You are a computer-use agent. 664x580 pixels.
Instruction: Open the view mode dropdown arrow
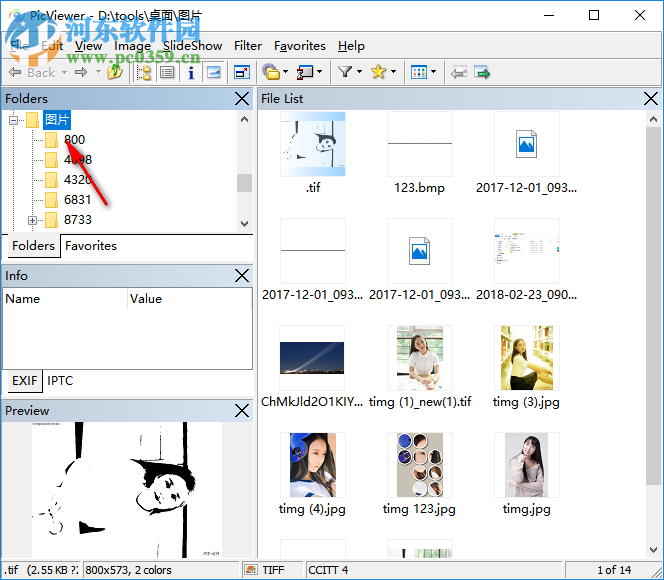433,72
